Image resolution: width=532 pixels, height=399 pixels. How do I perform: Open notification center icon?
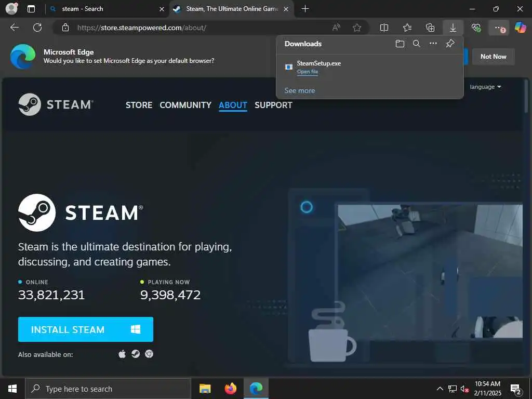click(516, 389)
